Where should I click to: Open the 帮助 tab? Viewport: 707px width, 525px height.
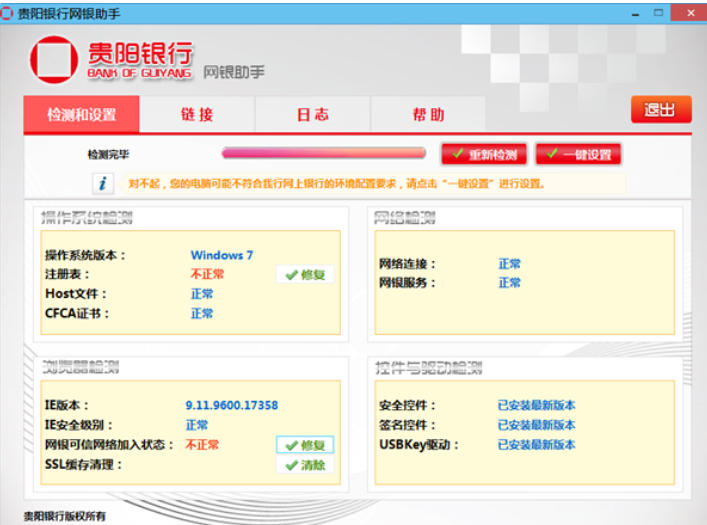click(428, 115)
